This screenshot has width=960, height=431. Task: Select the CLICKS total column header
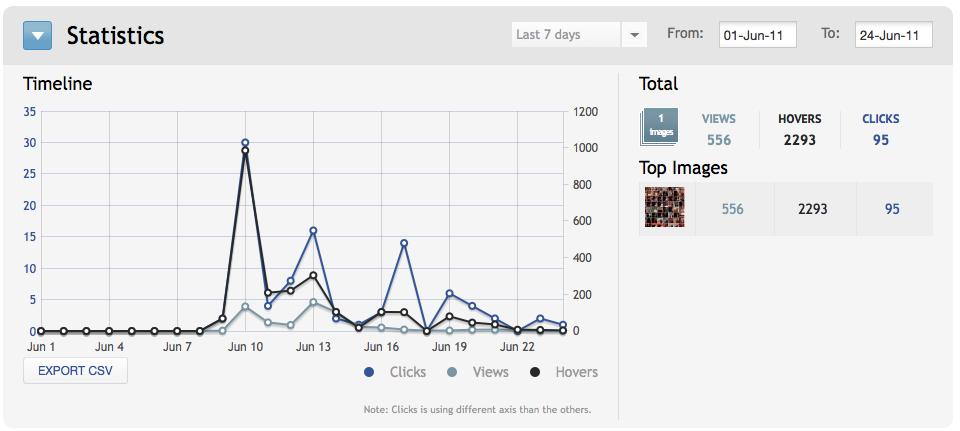point(880,119)
